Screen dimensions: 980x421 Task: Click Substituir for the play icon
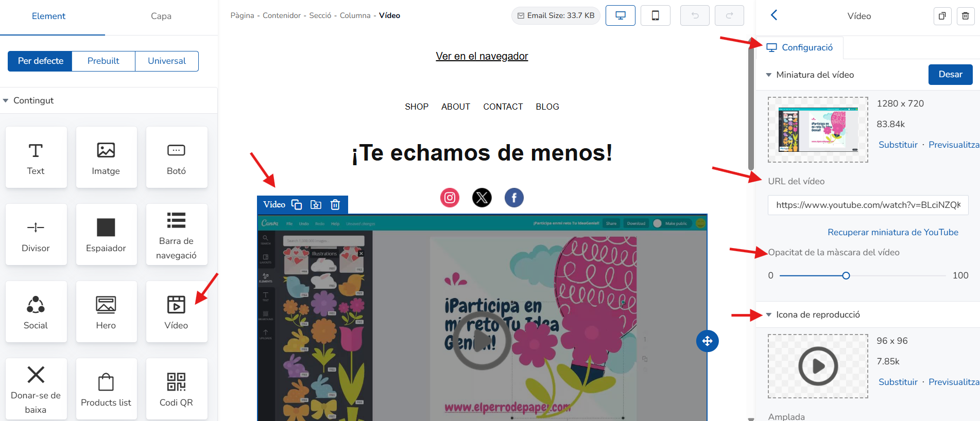[898, 382]
